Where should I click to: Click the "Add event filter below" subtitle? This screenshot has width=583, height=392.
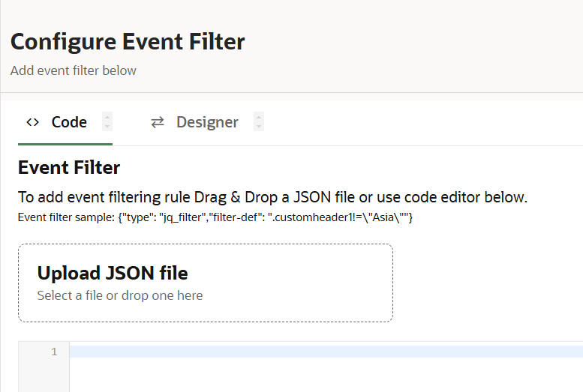[74, 70]
